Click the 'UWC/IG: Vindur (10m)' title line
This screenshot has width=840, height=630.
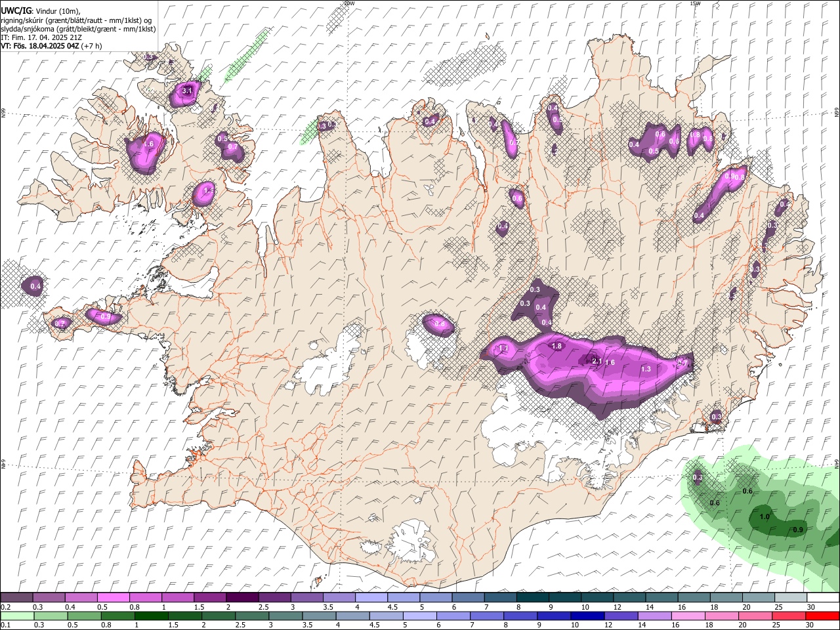pos(41,10)
